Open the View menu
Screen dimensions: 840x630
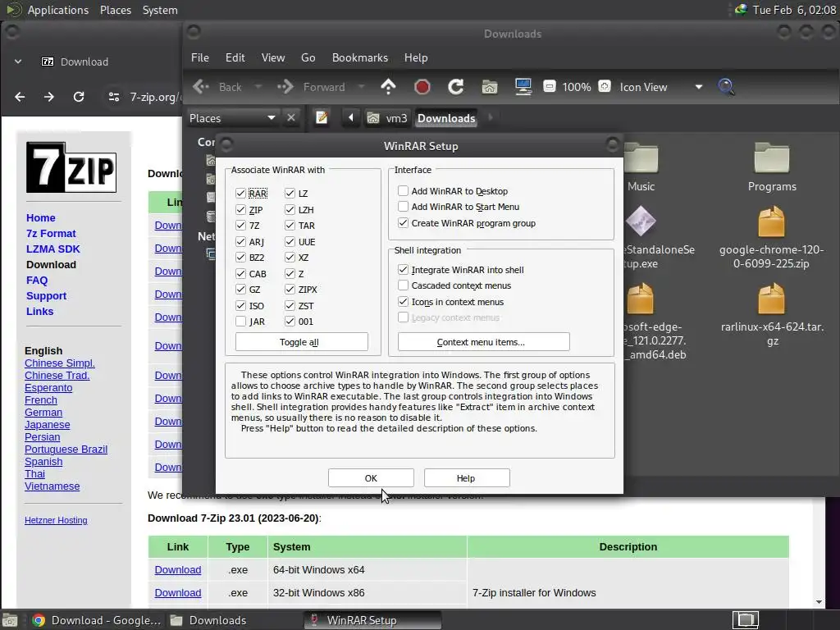(273, 57)
